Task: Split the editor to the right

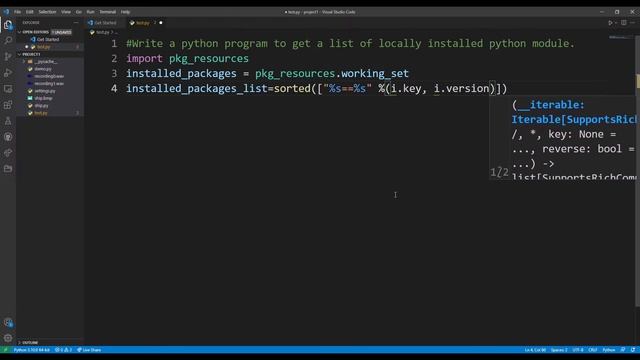Action: [x=624, y=23]
